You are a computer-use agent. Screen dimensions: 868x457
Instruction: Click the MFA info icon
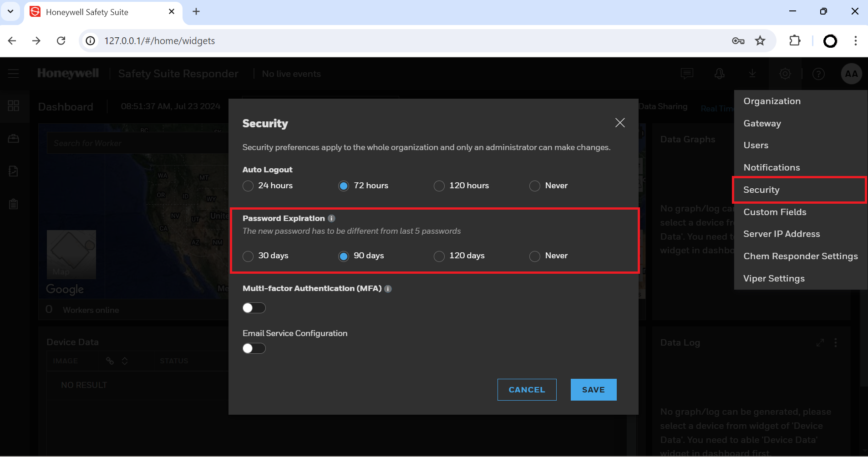pyautogui.click(x=388, y=289)
